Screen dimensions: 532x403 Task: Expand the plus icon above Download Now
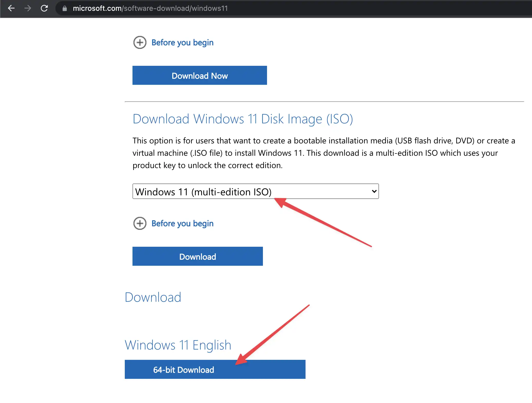[140, 42]
